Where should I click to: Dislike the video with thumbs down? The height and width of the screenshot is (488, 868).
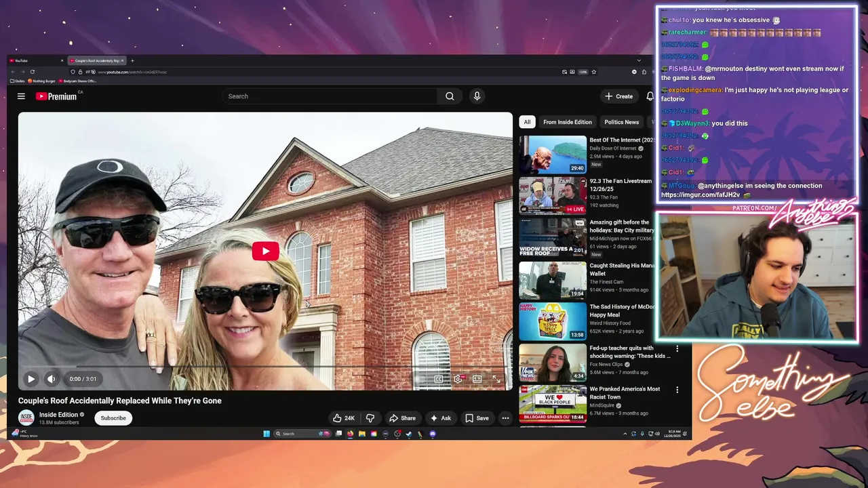(370, 418)
